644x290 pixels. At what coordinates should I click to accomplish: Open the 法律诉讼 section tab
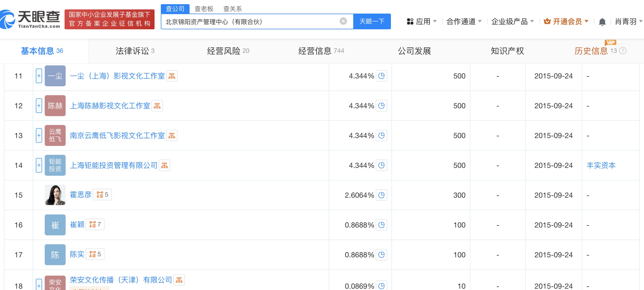135,51
